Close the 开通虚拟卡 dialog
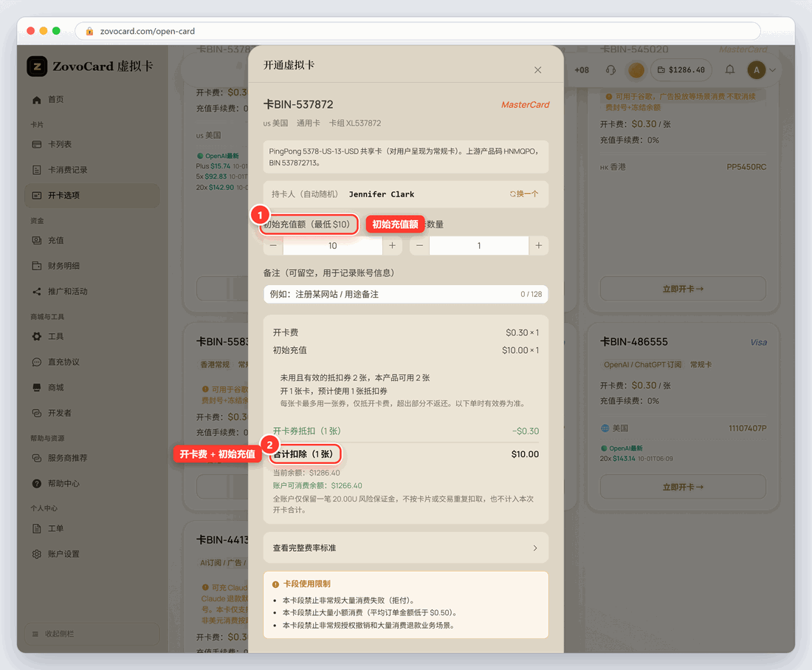The width and height of the screenshot is (812, 670). click(537, 70)
